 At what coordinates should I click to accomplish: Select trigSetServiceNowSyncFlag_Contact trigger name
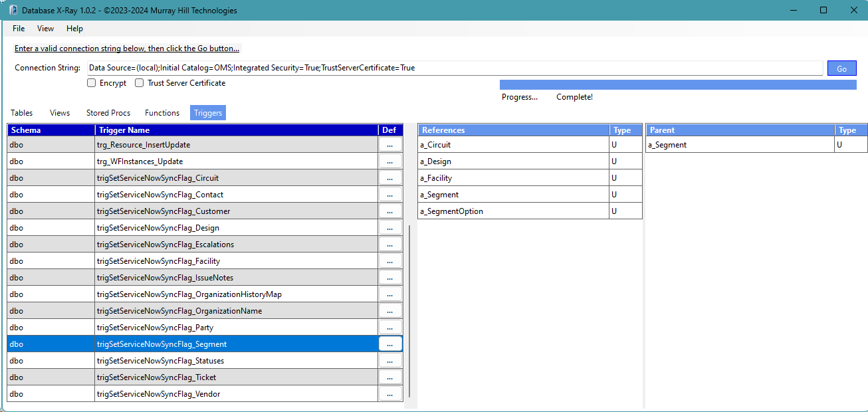[x=236, y=194]
